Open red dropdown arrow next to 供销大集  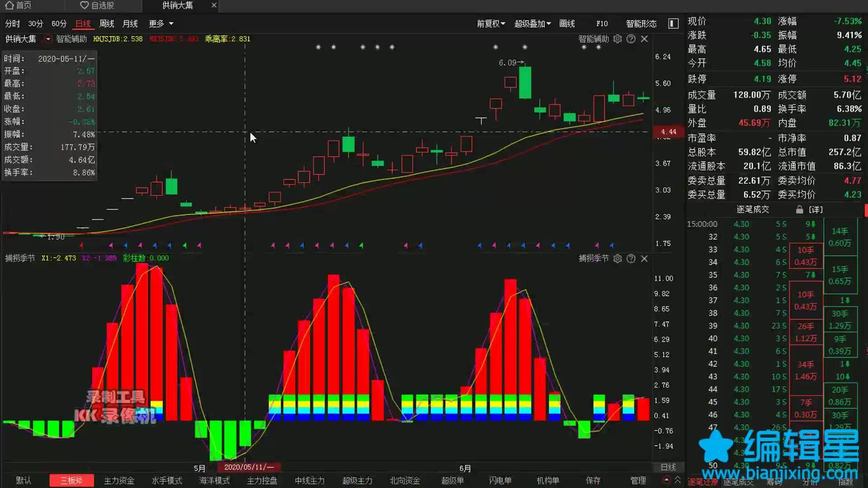click(48, 39)
